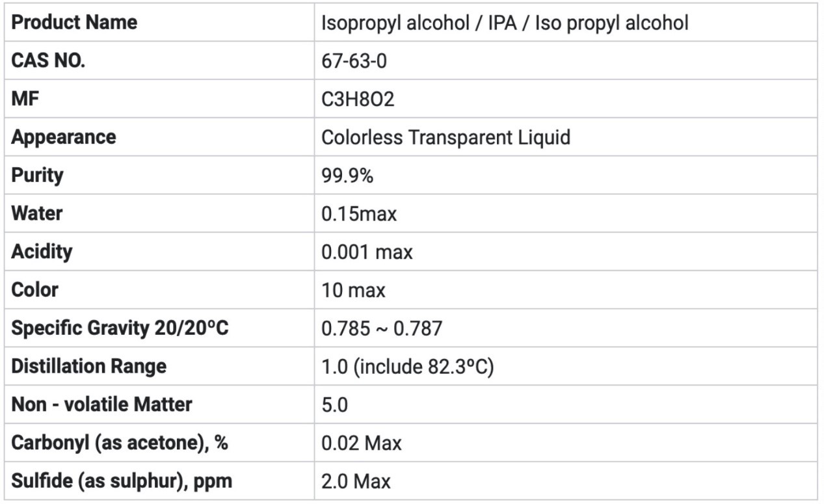The height and width of the screenshot is (504, 824).
Task: Select the formula C3H8O2
Action: coord(358,99)
